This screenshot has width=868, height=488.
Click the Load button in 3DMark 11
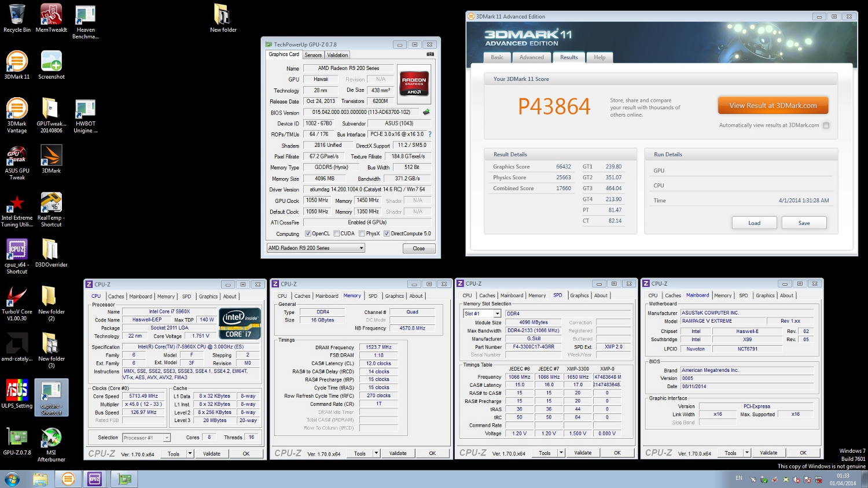[x=754, y=223]
